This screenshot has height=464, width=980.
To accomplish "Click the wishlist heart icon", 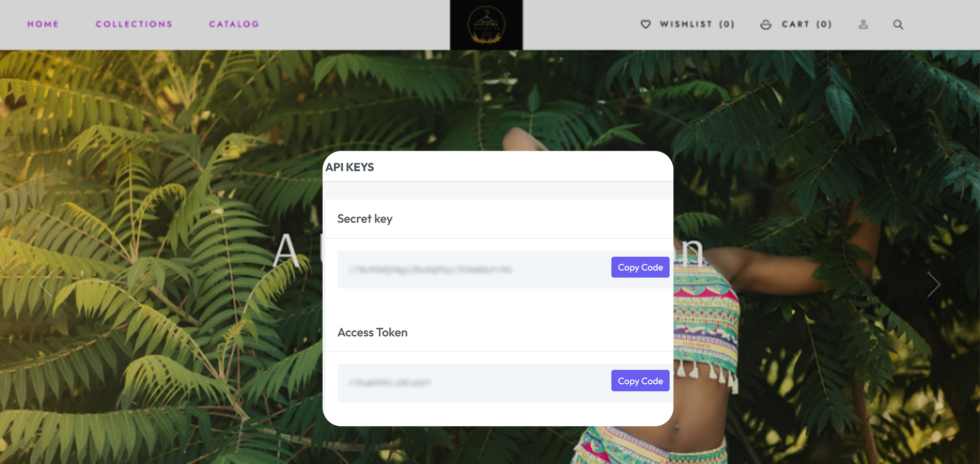I will click(645, 24).
